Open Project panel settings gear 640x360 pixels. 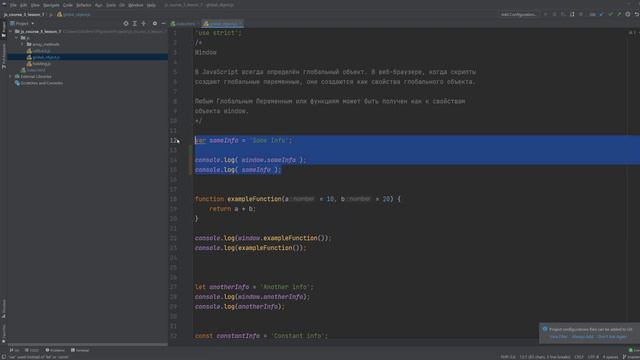(155, 24)
